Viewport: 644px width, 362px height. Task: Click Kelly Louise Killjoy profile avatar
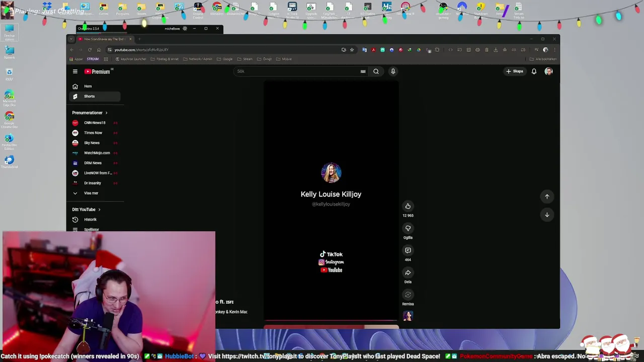331,173
